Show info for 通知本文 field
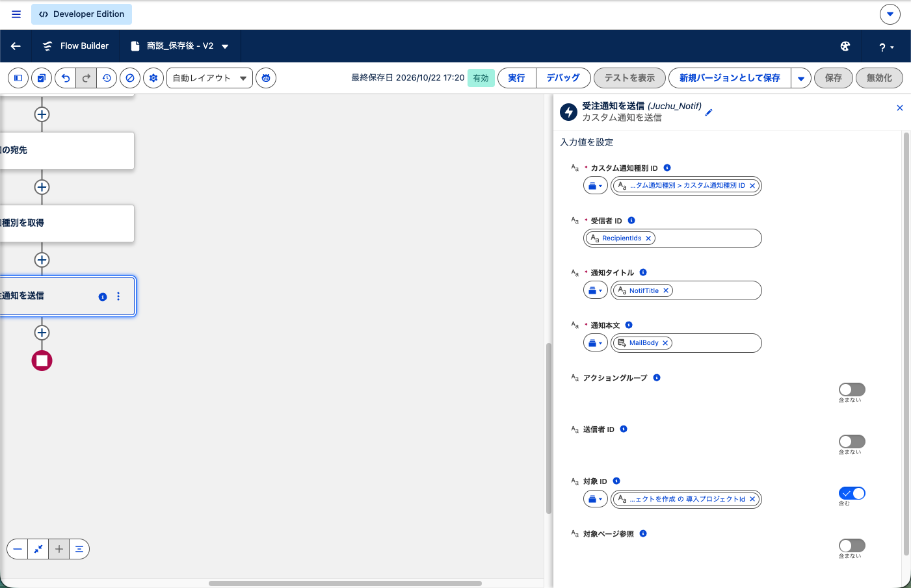 coord(629,325)
